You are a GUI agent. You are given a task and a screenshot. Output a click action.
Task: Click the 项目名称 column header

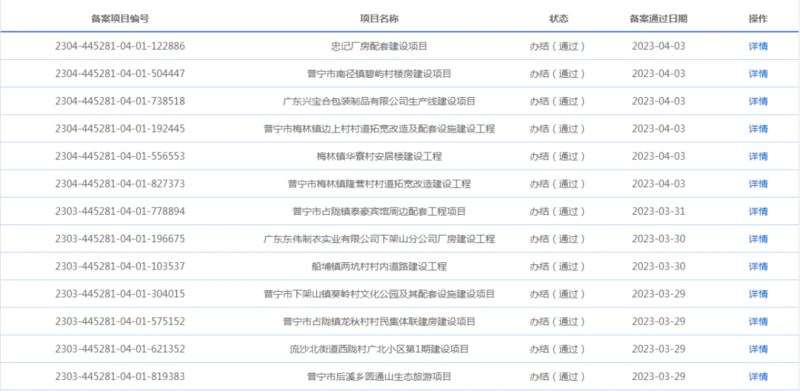[379, 19]
